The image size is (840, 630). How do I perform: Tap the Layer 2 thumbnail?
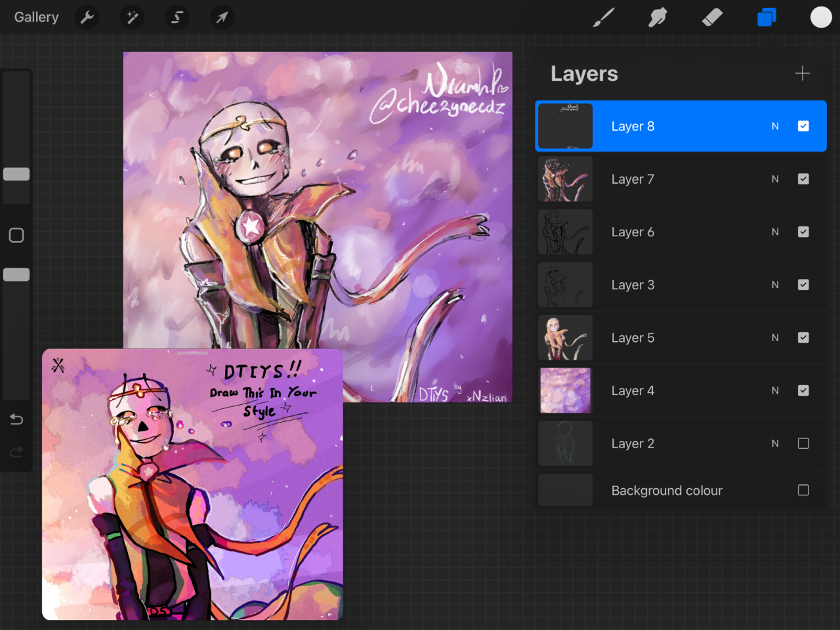pos(565,444)
